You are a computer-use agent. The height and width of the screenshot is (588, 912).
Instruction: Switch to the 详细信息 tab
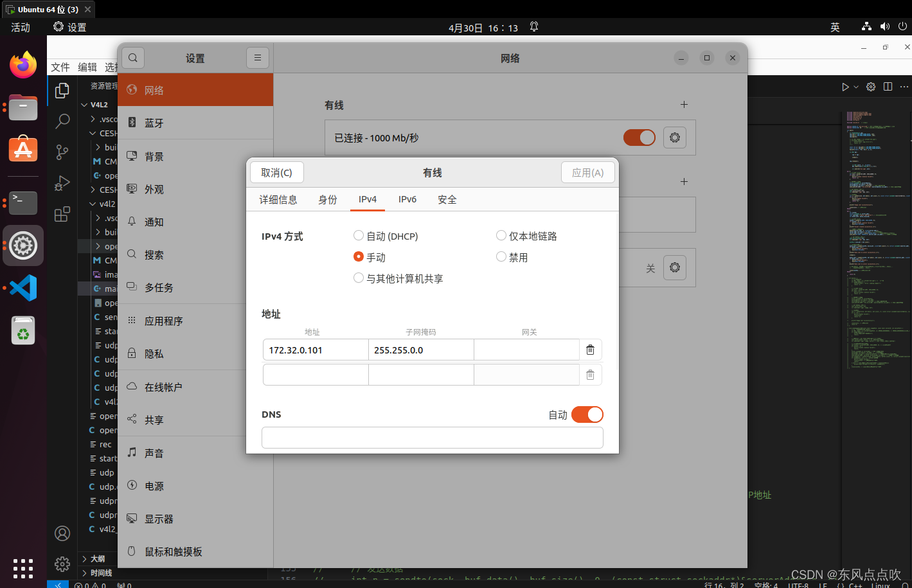point(278,200)
